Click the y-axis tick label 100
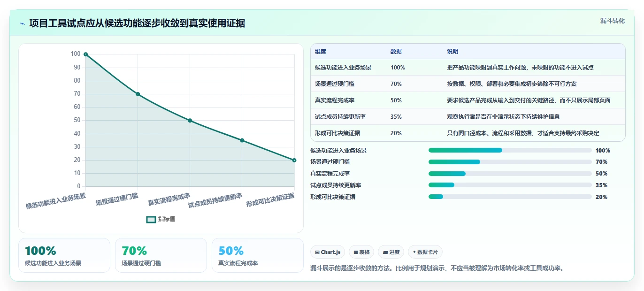644x291 pixels. click(x=76, y=54)
